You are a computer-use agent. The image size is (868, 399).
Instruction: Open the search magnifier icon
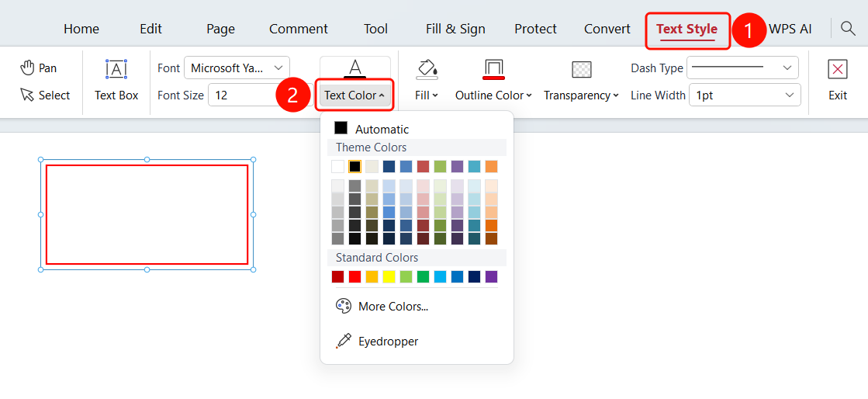tap(848, 28)
